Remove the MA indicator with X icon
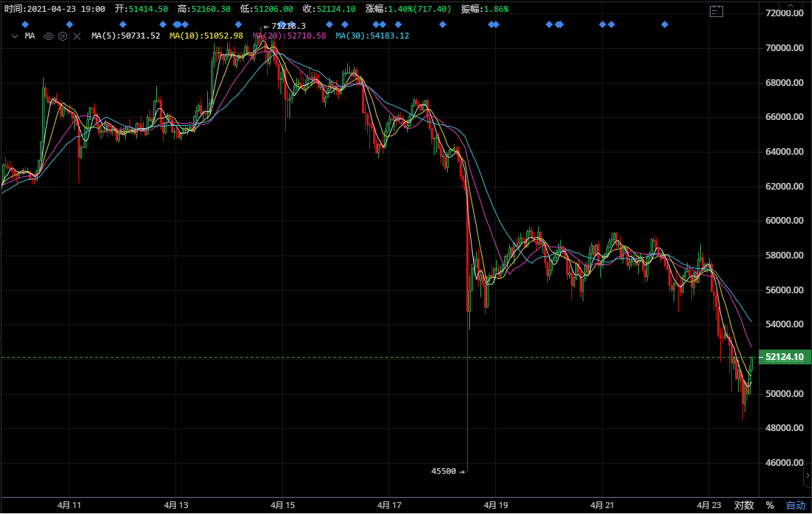Image resolution: width=812 pixels, height=514 pixels. [77, 36]
